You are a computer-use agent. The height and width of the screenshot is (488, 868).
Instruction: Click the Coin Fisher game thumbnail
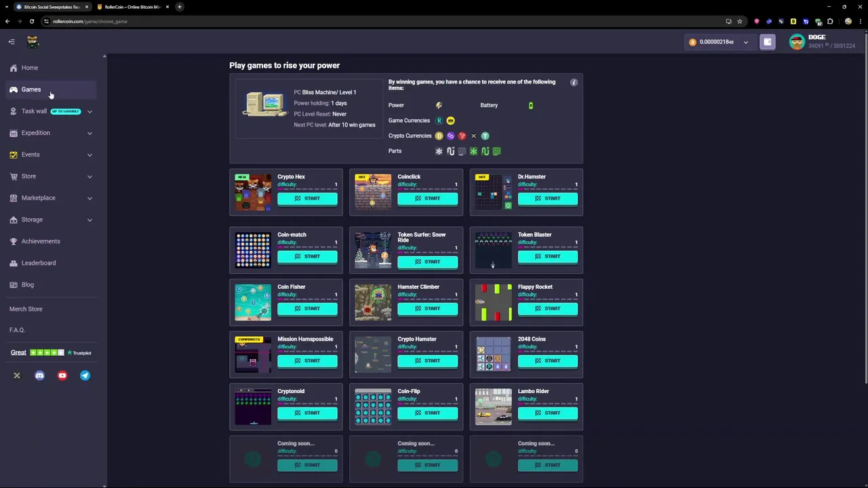[253, 302]
